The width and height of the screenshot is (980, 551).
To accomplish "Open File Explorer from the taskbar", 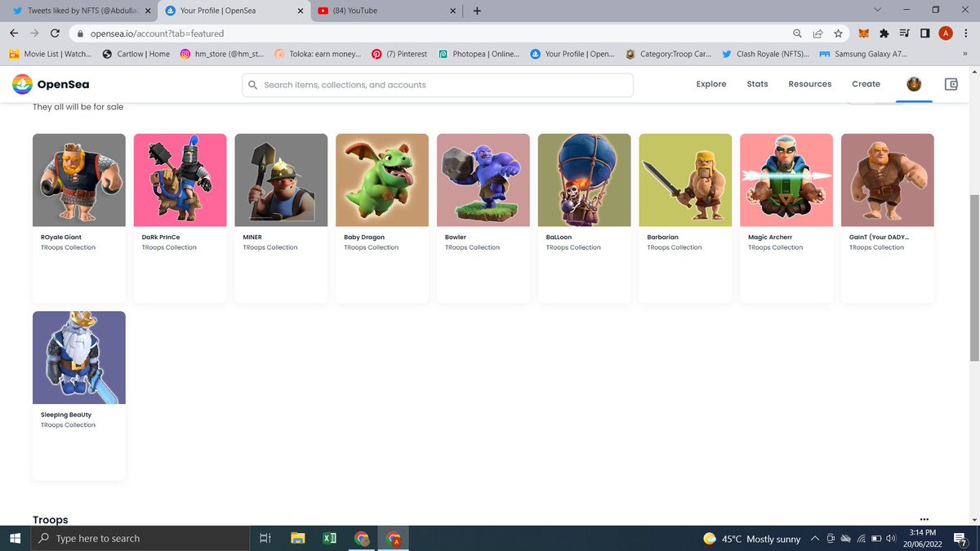I will 298,539.
